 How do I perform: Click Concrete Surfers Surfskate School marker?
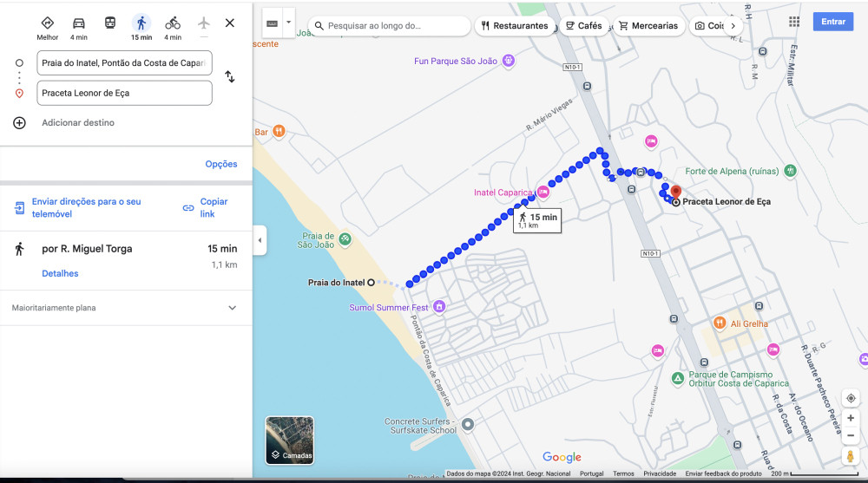pos(468,424)
